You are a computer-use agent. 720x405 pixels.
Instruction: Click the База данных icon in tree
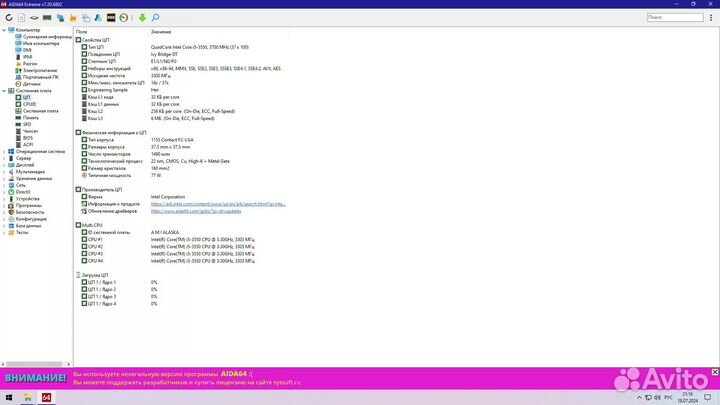coord(11,226)
